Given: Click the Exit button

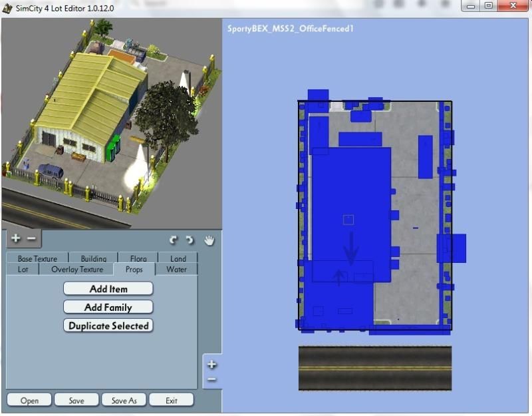Looking at the screenshot, I should click(172, 400).
